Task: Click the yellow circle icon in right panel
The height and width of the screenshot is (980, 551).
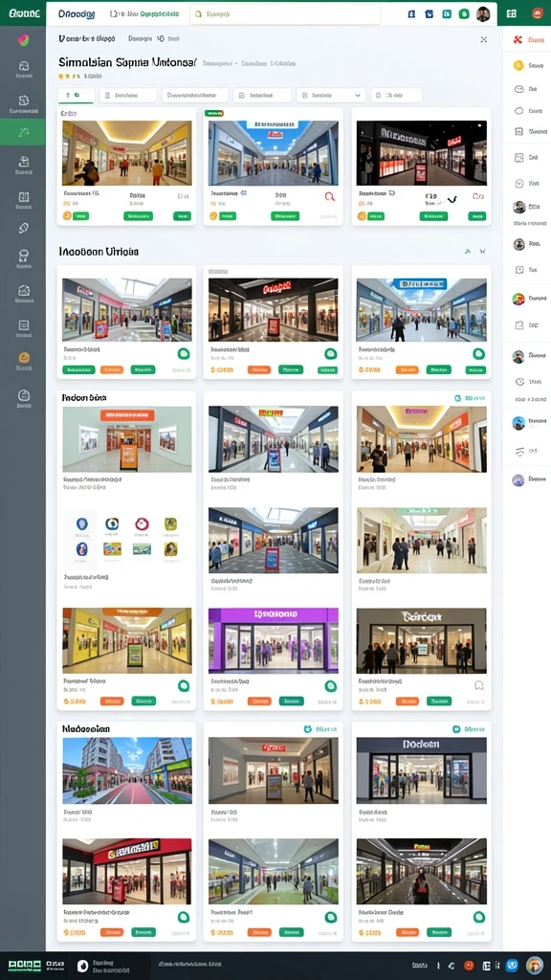Action: click(518, 65)
